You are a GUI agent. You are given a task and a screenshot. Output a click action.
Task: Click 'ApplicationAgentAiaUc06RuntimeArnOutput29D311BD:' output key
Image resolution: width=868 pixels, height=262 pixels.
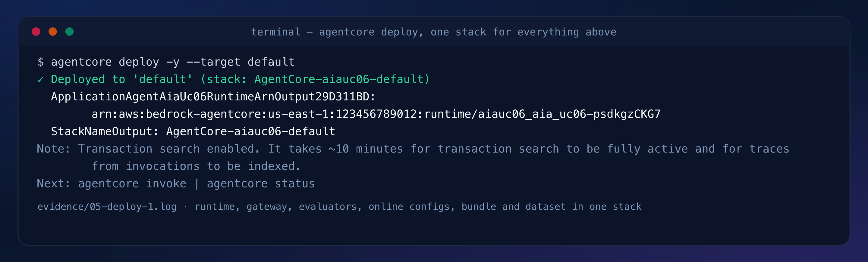tap(213, 97)
